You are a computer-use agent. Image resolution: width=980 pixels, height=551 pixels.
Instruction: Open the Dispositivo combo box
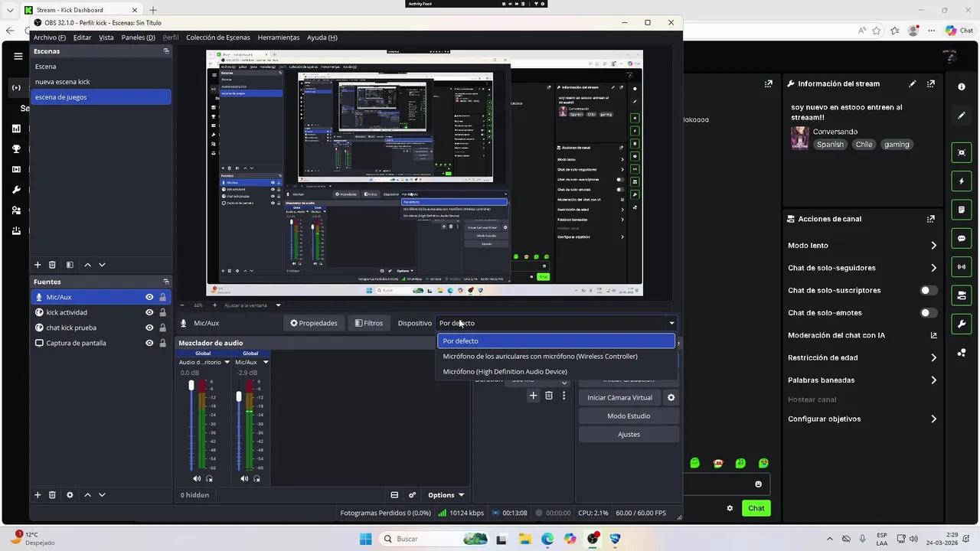click(556, 323)
